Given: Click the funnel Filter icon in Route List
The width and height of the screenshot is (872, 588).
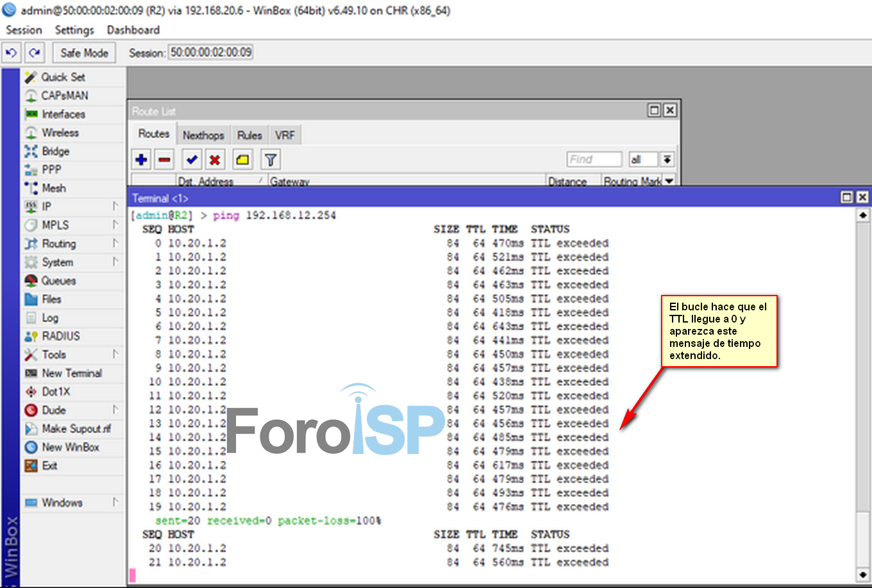Looking at the screenshot, I should 271,160.
